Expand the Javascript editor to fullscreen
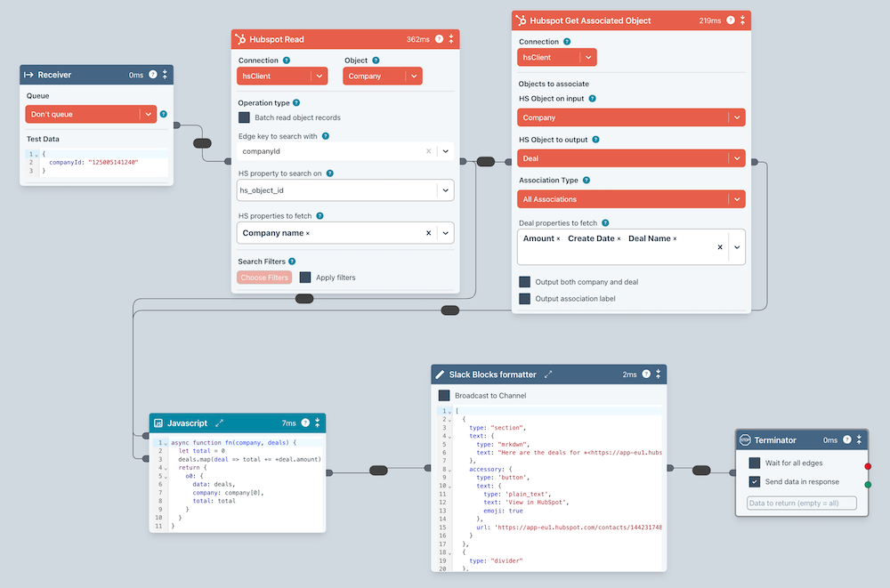Image resolution: width=890 pixels, height=588 pixels. pyautogui.click(x=220, y=423)
